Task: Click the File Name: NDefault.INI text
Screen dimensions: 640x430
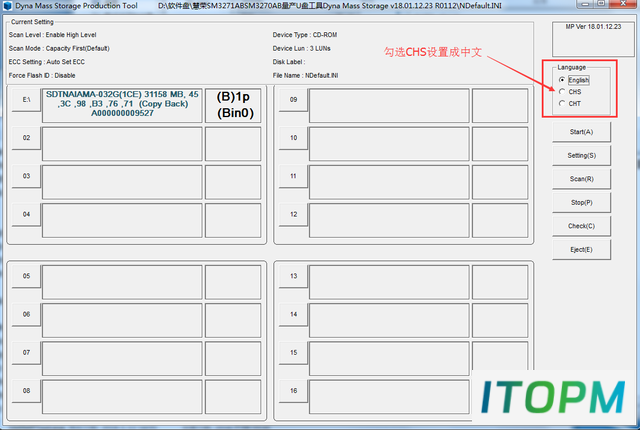Action: click(305, 75)
